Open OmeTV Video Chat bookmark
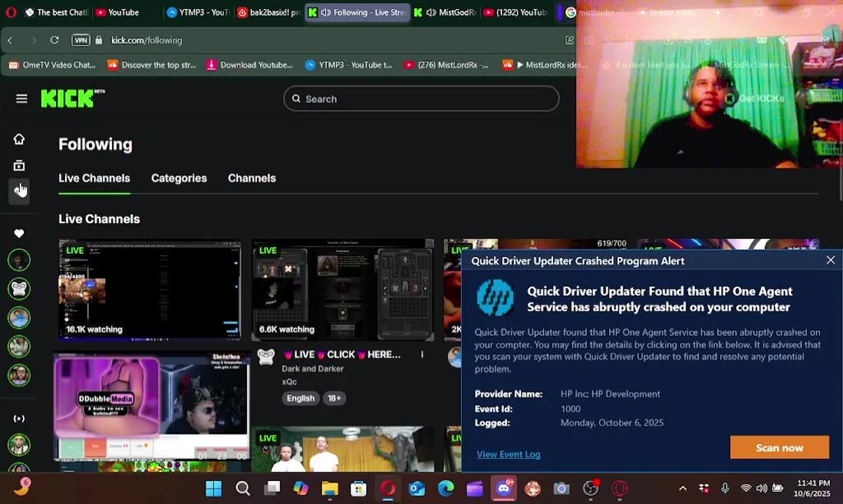 (x=52, y=65)
